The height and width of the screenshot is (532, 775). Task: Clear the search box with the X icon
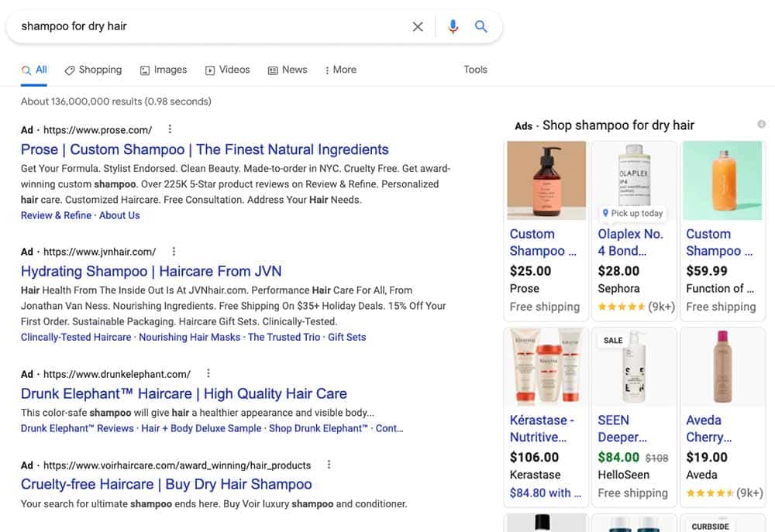pyautogui.click(x=418, y=26)
